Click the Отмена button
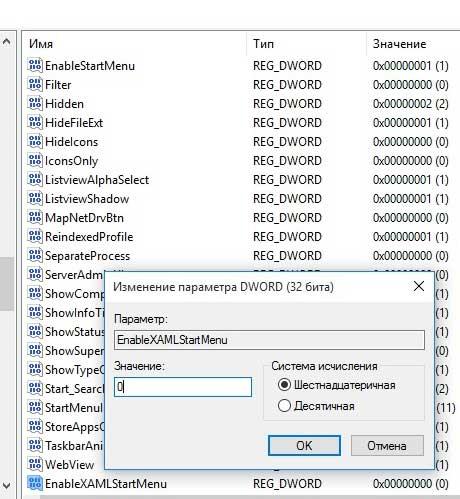Screen dimensions: 460x499 click(x=387, y=445)
